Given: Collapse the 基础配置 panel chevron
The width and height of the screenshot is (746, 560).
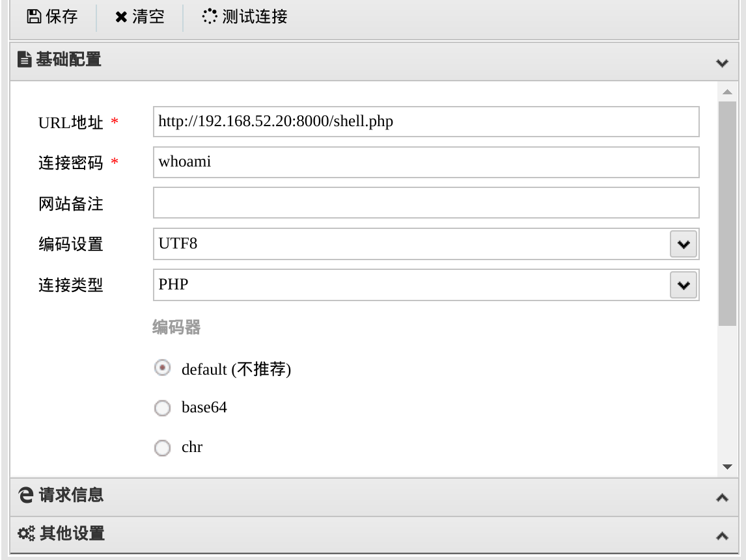Looking at the screenshot, I should pos(721,63).
